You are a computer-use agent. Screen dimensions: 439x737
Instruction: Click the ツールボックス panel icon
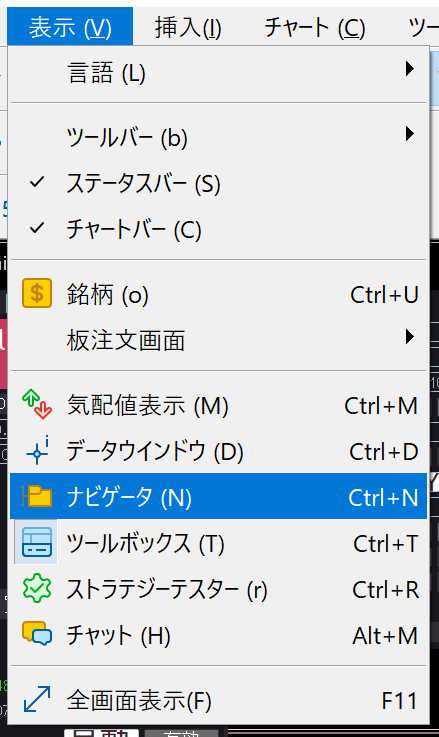pos(37,542)
